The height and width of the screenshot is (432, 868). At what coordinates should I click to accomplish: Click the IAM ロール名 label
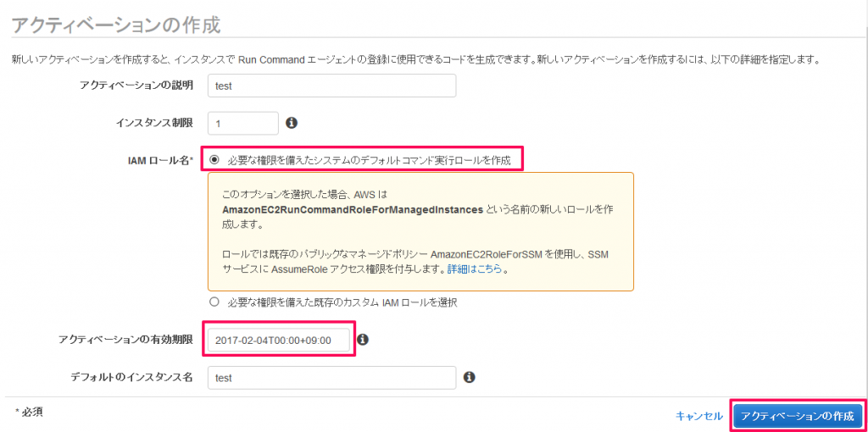160,160
